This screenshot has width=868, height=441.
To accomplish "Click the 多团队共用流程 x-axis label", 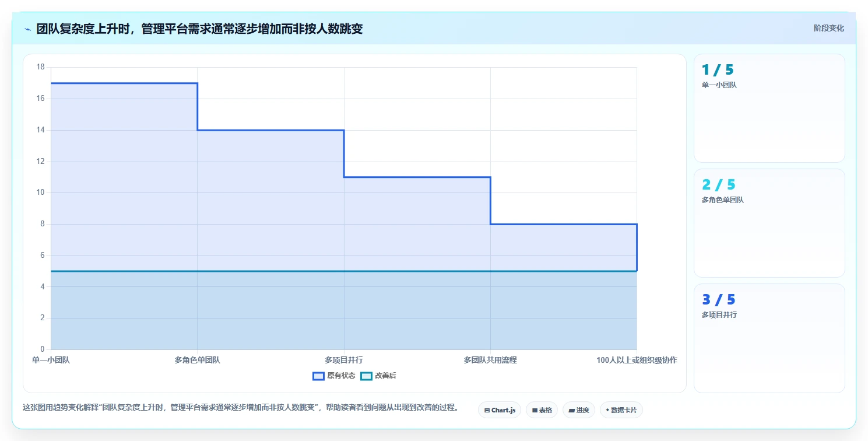I will click(490, 360).
